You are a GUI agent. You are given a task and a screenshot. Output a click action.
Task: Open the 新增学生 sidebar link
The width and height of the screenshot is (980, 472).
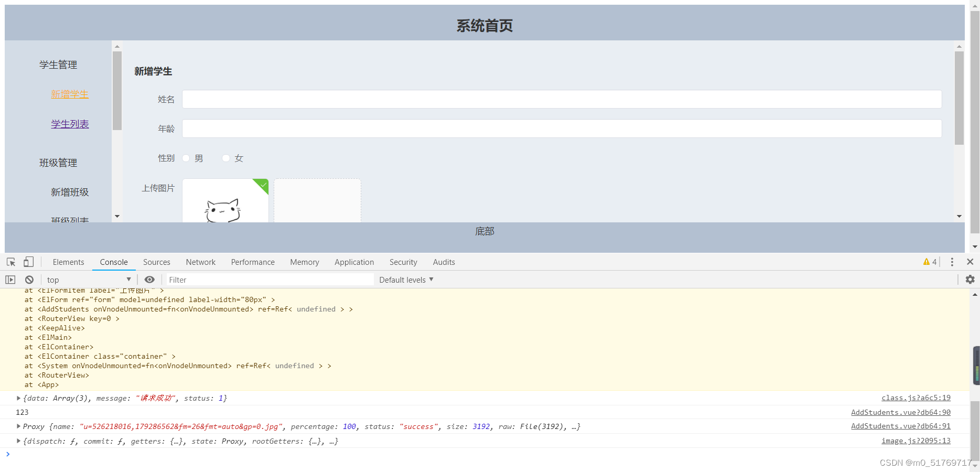point(70,94)
